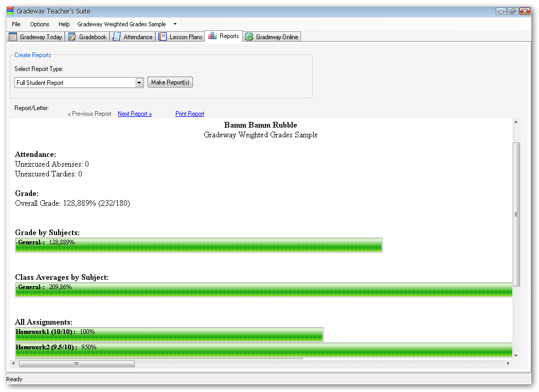Expand the Gradeway Weighted Grades Sample class dropdown
Viewport: 539px width, 392px height.
click(175, 24)
